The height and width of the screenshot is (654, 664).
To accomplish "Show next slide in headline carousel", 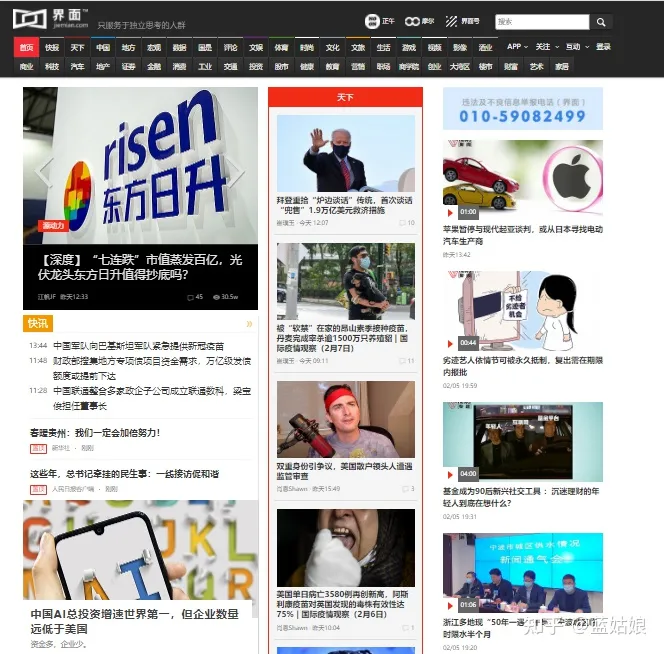I will point(236,172).
